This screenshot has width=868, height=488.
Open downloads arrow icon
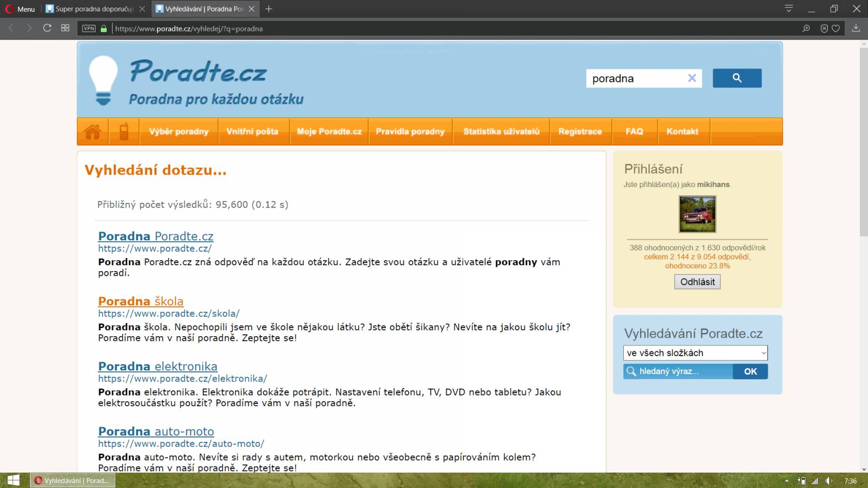(856, 28)
